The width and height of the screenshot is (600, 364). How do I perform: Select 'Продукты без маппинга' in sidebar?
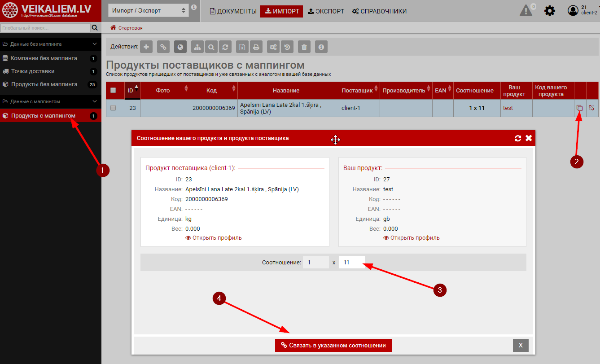pyautogui.click(x=44, y=84)
